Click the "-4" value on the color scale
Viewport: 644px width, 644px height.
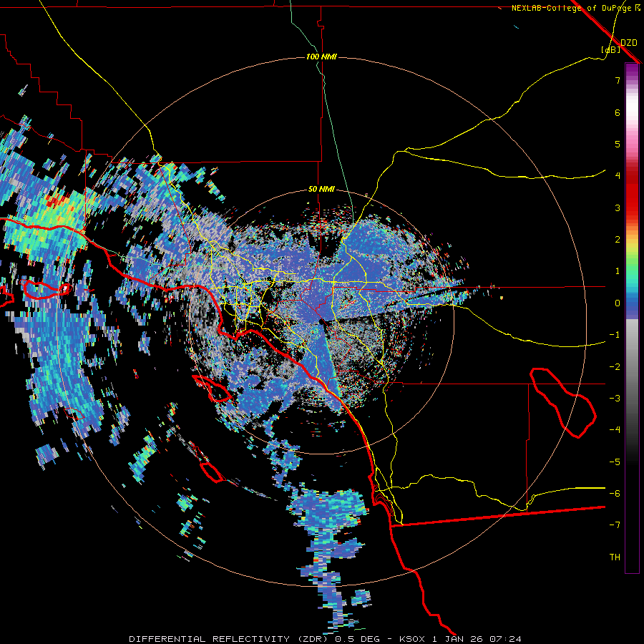pos(615,430)
